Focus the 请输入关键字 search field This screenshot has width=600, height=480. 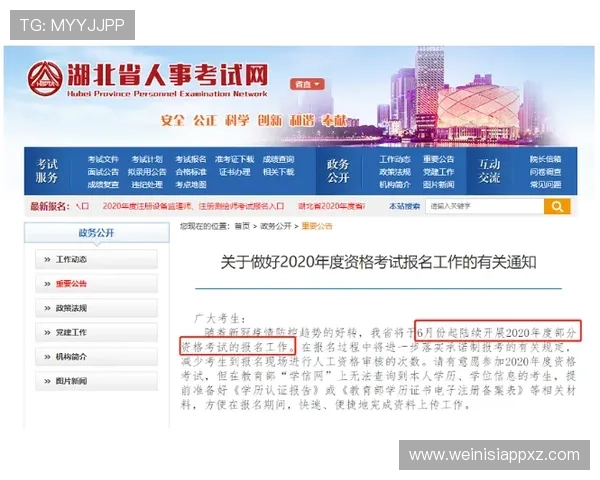(484, 206)
